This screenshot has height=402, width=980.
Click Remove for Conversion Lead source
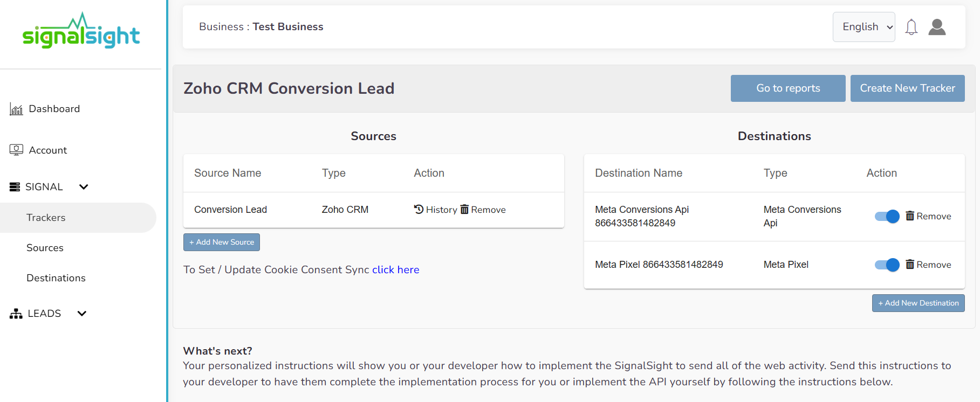[488, 210]
